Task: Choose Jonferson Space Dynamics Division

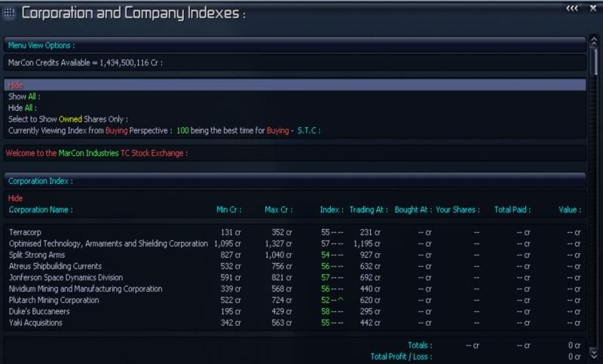Action: pos(66,278)
